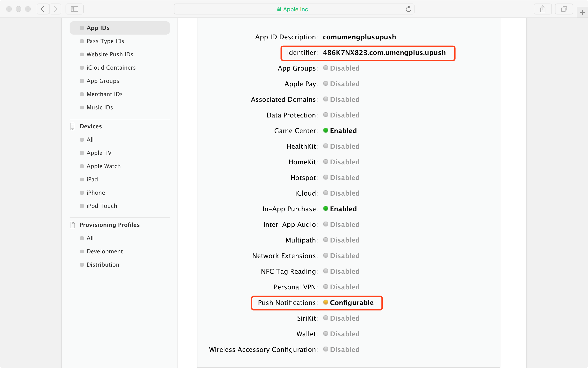
Task: Show All under Provisioning Profiles
Action: [x=90, y=238]
